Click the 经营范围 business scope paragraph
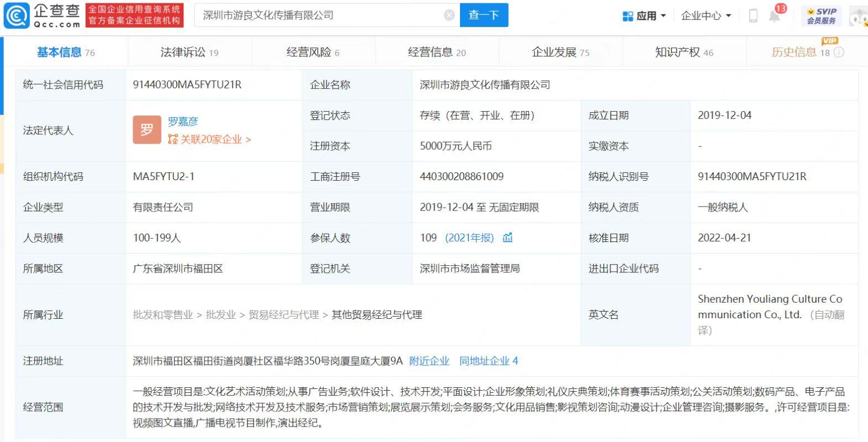 pos(491,408)
